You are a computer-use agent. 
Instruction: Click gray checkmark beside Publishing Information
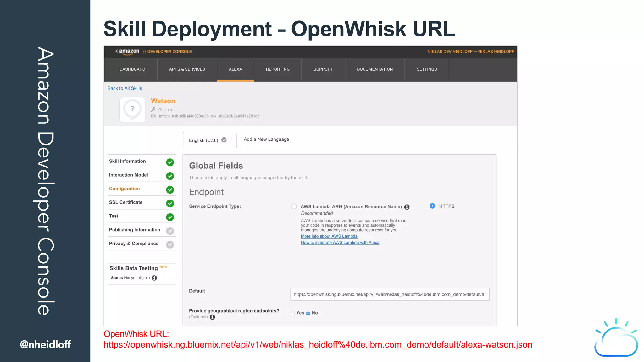170,231
